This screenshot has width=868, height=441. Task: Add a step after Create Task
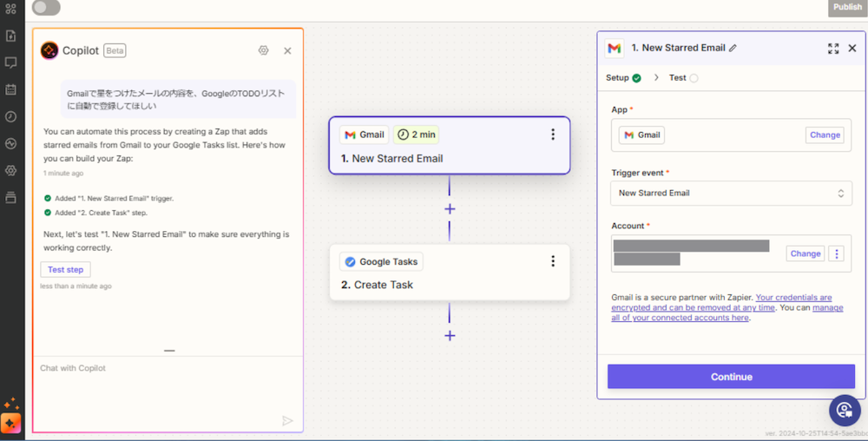pyautogui.click(x=450, y=336)
